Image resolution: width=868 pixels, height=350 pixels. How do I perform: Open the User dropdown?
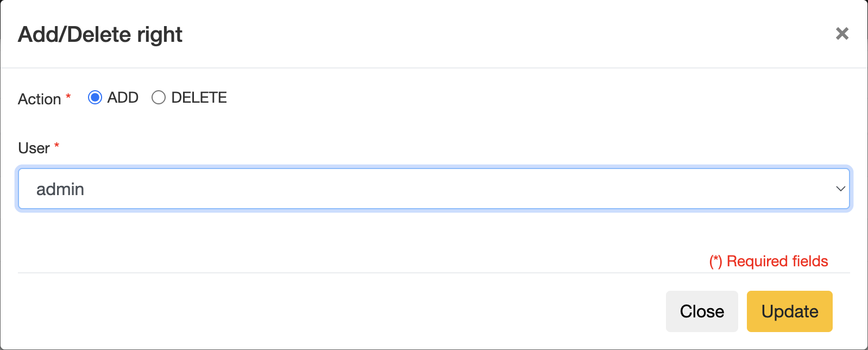click(433, 189)
